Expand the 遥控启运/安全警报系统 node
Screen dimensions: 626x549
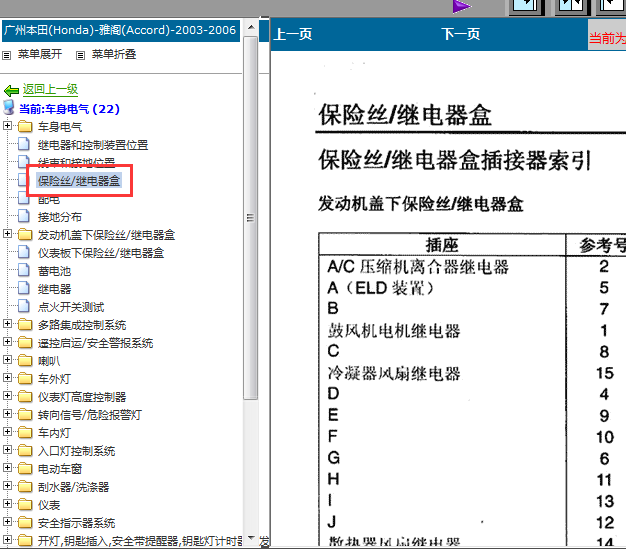(7, 341)
